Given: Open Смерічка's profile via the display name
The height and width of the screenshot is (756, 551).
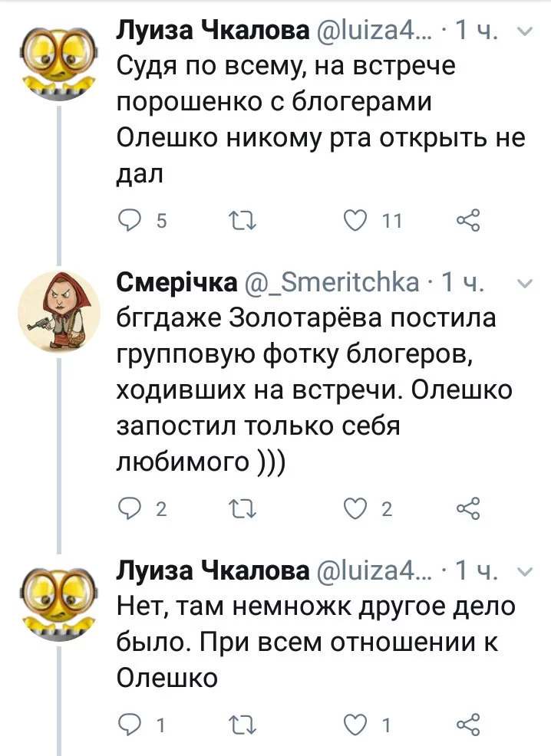Looking at the screenshot, I should click(176, 283).
